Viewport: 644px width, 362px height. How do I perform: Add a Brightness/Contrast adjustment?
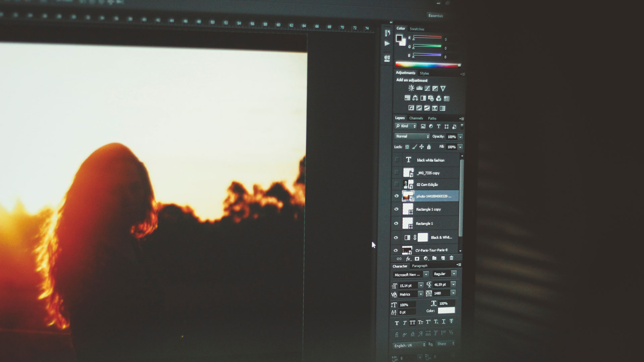411,88
